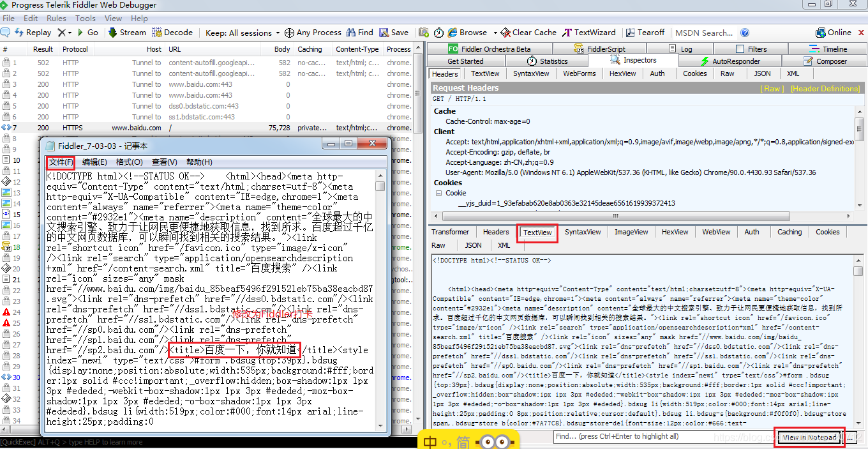The height and width of the screenshot is (449, 868).
Task: Click the ellipsis button beside View in Notepad
Action: [849, 438]
